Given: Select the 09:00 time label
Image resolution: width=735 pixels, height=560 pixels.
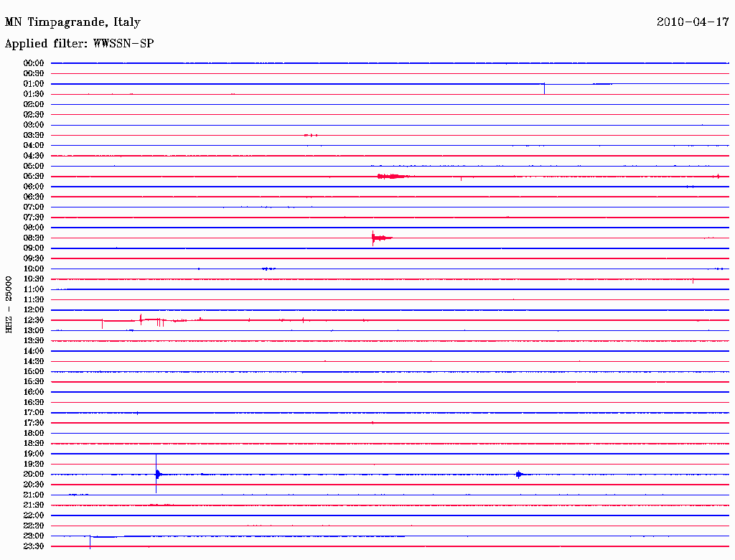Looking at the screenshot, I should coord(34,248).
